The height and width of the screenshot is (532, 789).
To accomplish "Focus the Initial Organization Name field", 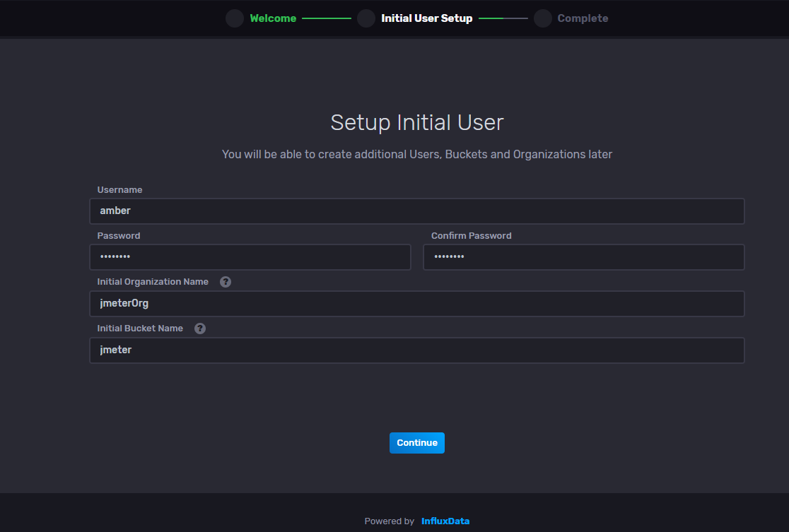I will [x=417, y=304].
